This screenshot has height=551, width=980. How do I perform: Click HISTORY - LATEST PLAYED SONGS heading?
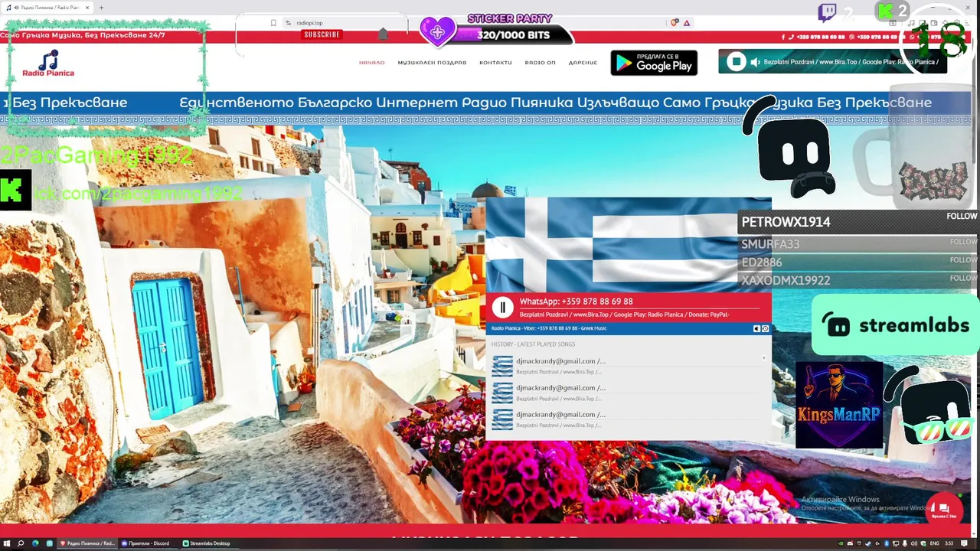[533, 344]
